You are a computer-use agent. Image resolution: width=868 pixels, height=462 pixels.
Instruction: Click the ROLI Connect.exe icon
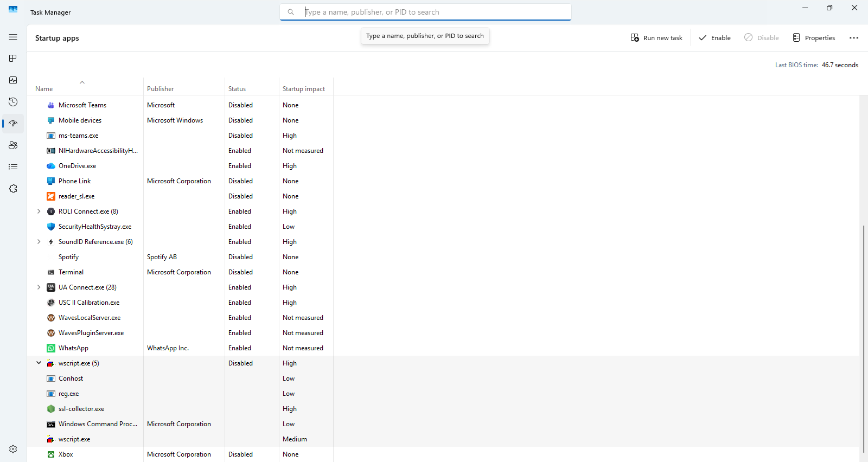pyautogui.click(x=51, y=211)
